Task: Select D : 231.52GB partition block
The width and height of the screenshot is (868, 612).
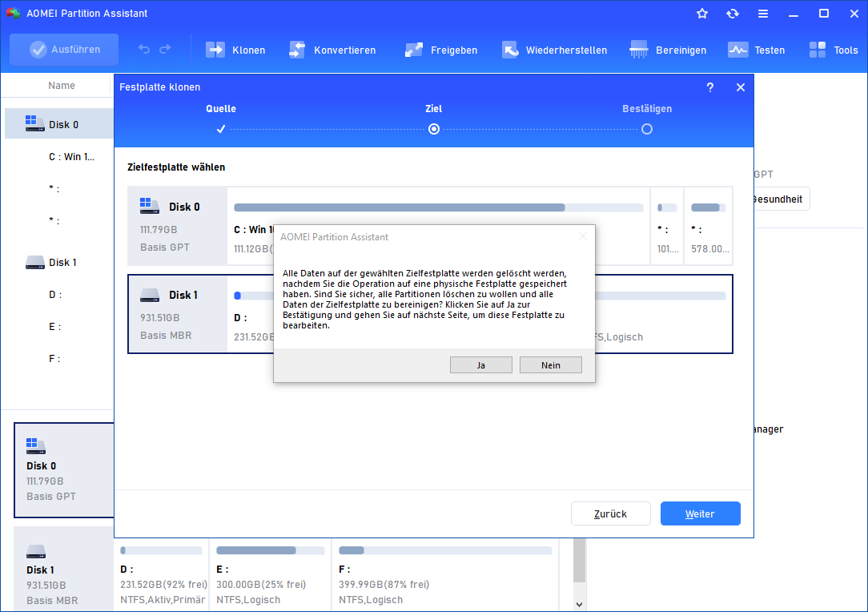Action: 162,576
